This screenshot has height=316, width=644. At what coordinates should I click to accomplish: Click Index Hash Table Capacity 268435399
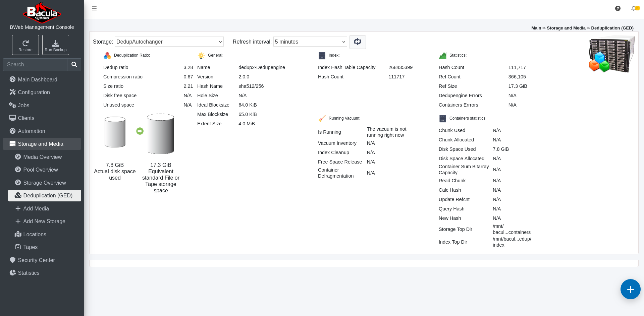click(400, 67)
